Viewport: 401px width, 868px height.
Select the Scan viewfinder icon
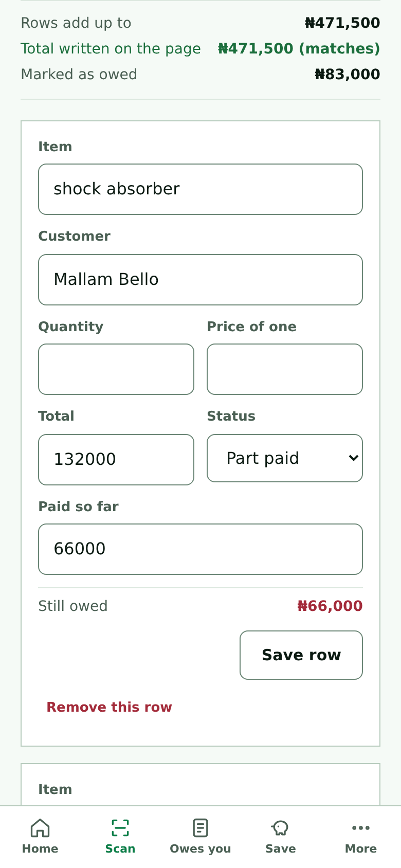point(120,828)
